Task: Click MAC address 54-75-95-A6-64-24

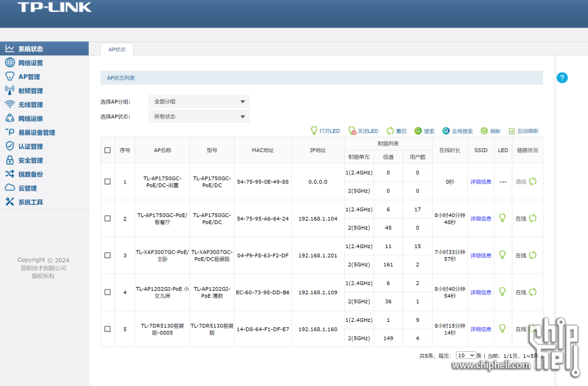Action: pyautogui.click(x=263, y=219)
